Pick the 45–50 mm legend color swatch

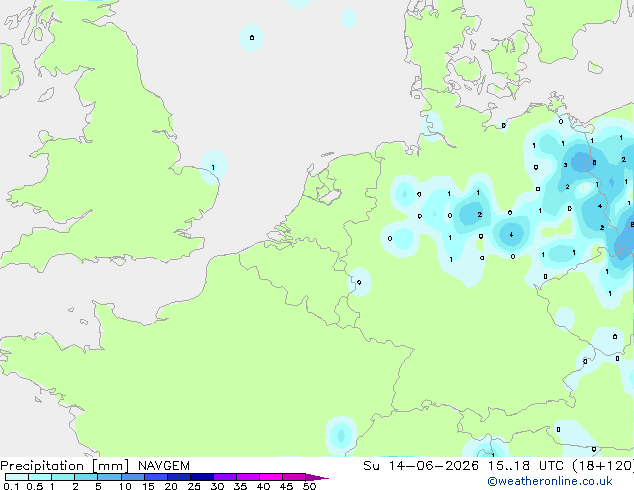[294, 477]
